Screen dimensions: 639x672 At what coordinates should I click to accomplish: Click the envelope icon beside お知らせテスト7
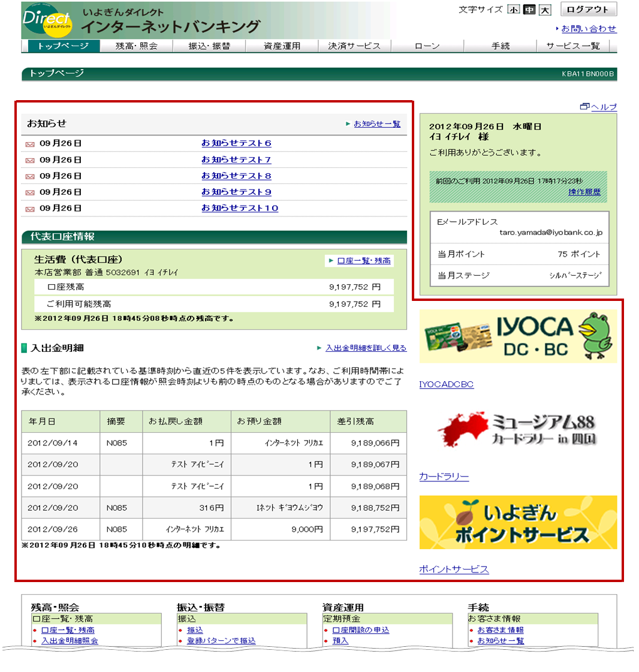(x=30, y=160)
